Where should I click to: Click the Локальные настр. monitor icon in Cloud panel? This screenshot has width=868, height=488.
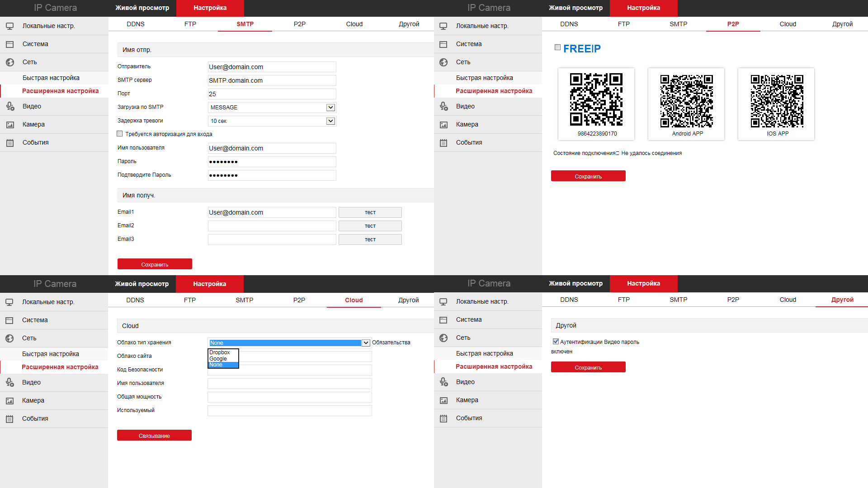[9, 302]
